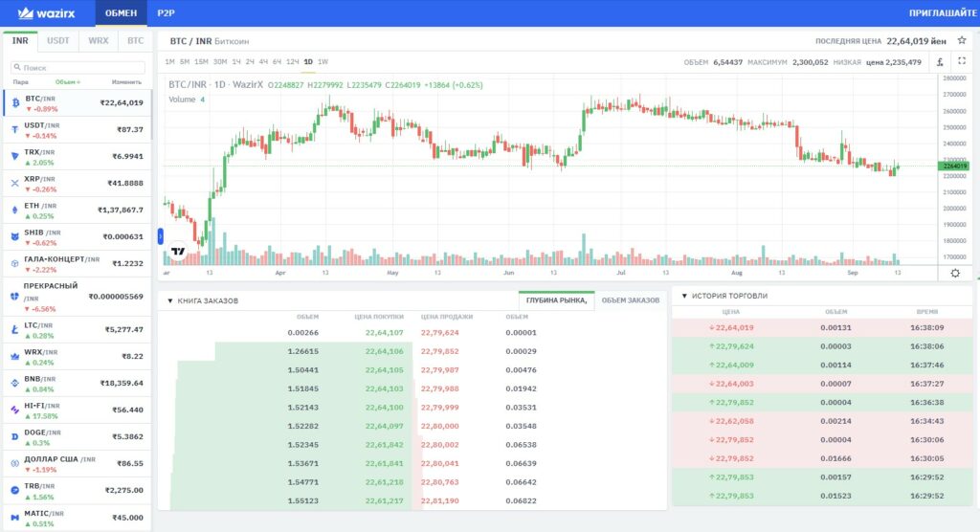Click the WRX crown icon in list
980x532 pixels.
point(15,356)
